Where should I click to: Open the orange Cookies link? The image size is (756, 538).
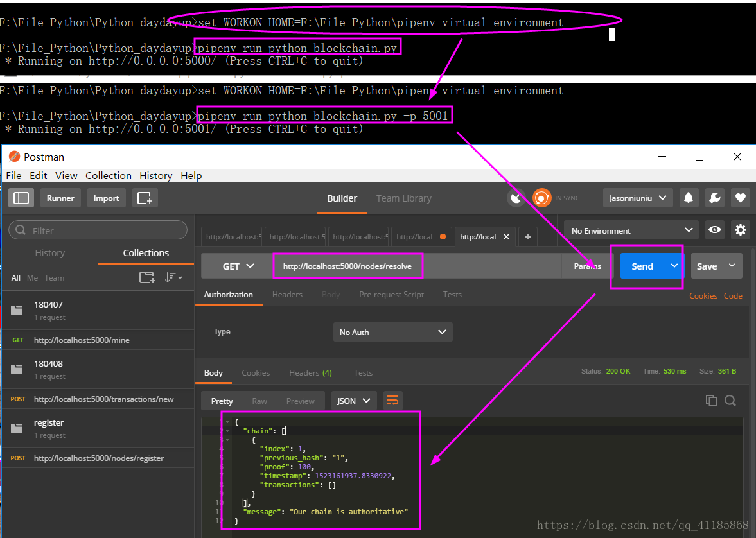(703, 295)
